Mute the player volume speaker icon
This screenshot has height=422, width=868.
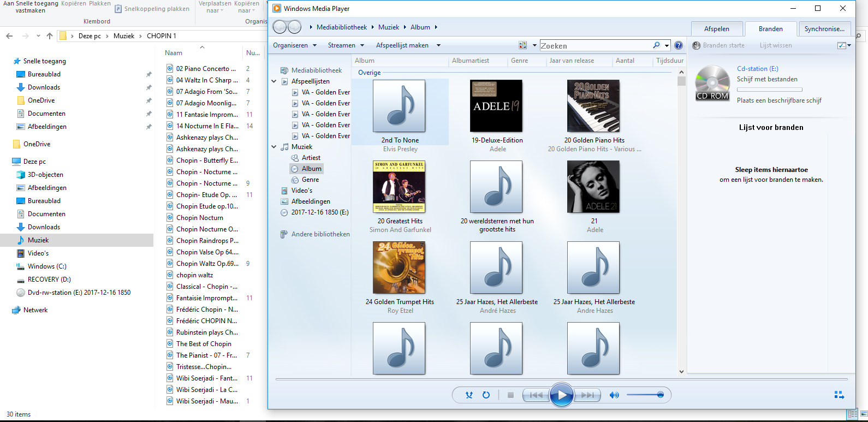(614, 395)
